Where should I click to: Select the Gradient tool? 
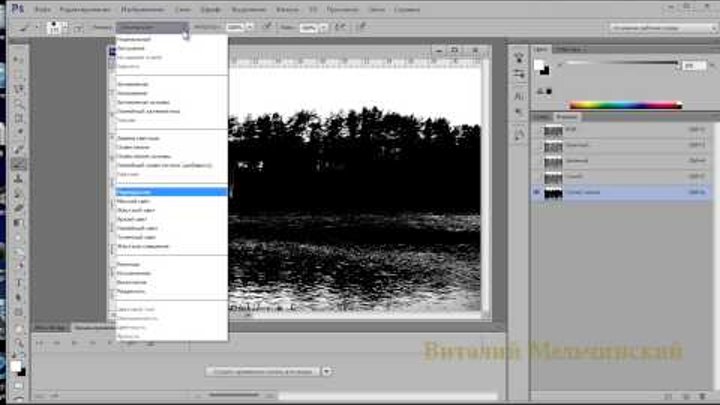[x=18, y=222]
